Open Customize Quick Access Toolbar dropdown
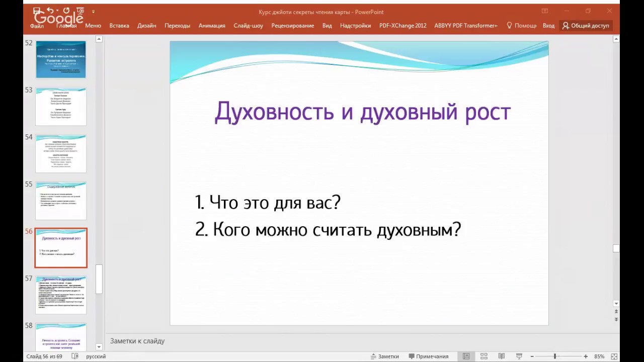The height and width of the screenshot is (362, 644). [x=93, y=11]
